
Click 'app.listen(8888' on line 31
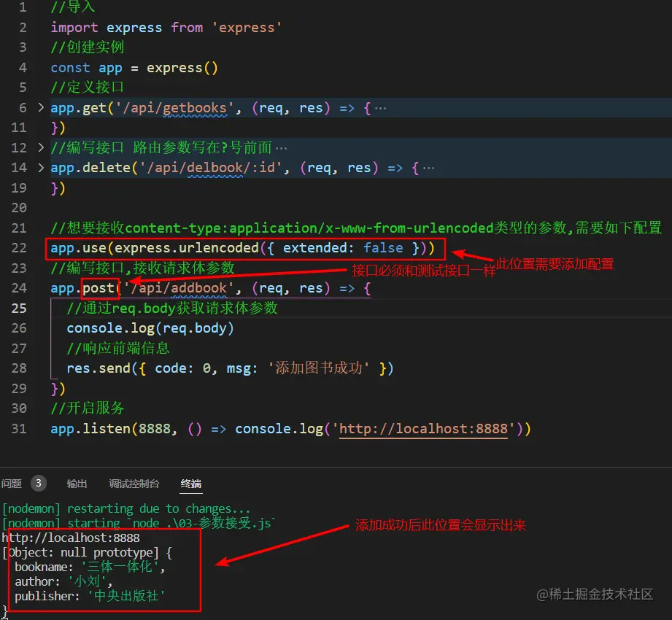click(111, 428)
